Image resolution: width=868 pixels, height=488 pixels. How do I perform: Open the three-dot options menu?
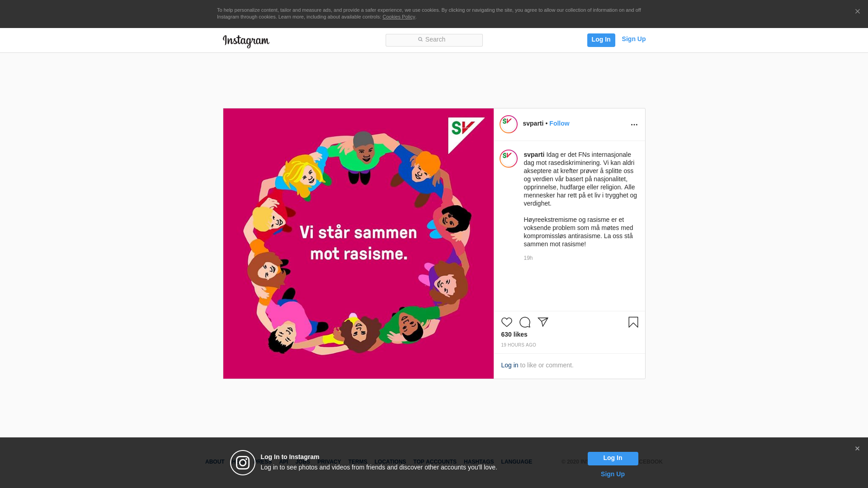point(634,125)
